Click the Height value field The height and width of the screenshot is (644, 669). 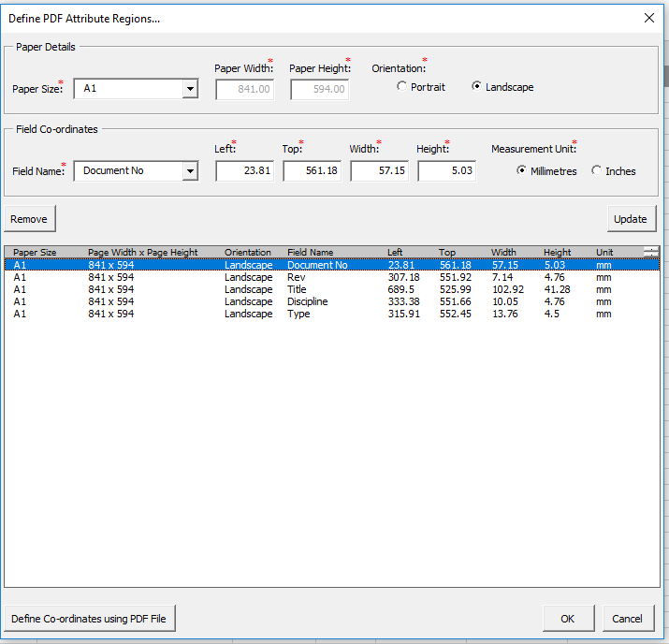(x=446, y=171)
